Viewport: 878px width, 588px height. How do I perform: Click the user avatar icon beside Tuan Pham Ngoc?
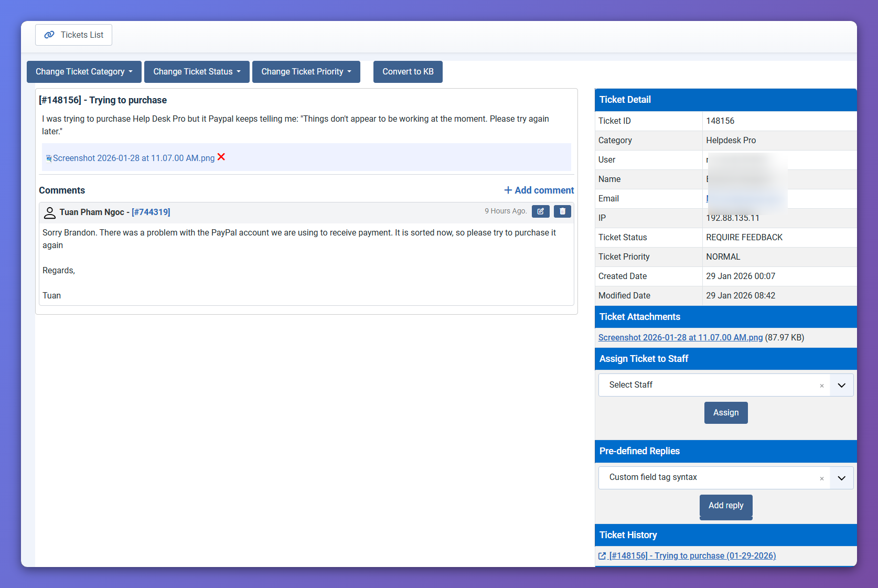point(50,212)
